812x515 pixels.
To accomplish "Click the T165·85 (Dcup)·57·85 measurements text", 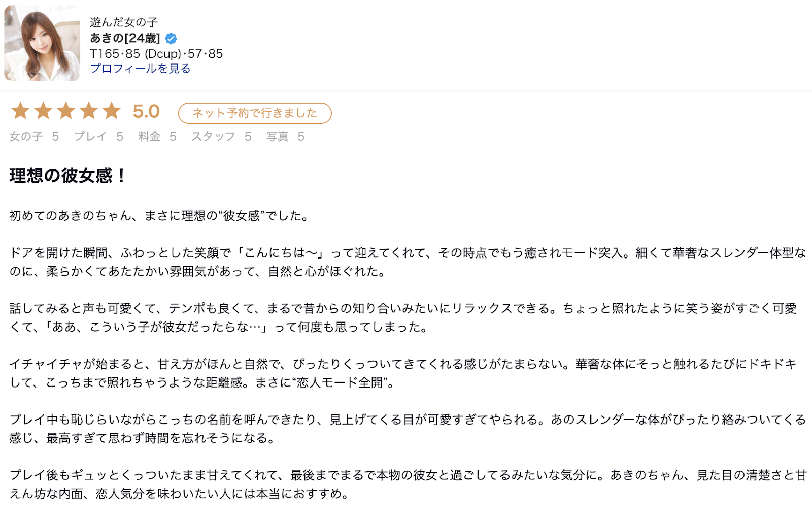I will point(156,54).
